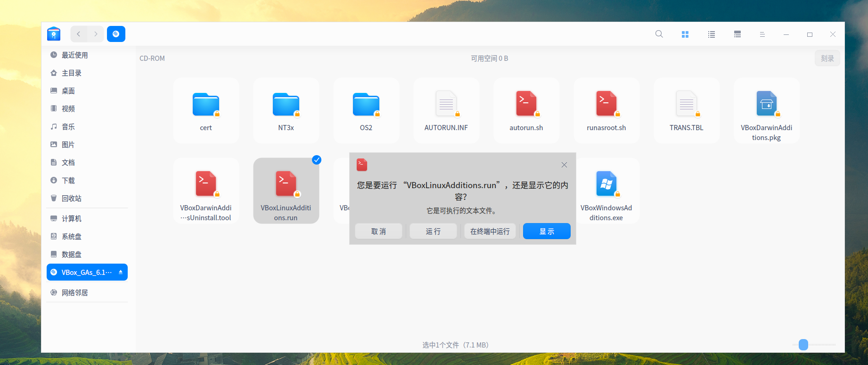Select VBox_GAs_6.1 disc in the sidebar
Screen dimensions: 868x365
87,272
